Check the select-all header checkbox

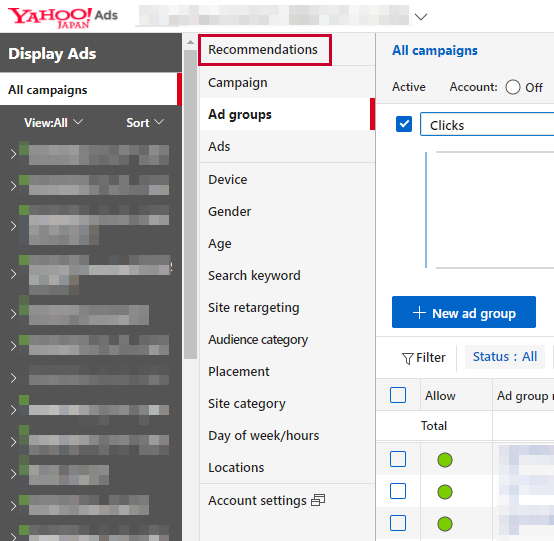pyautogui.click(x=398, y=395)
